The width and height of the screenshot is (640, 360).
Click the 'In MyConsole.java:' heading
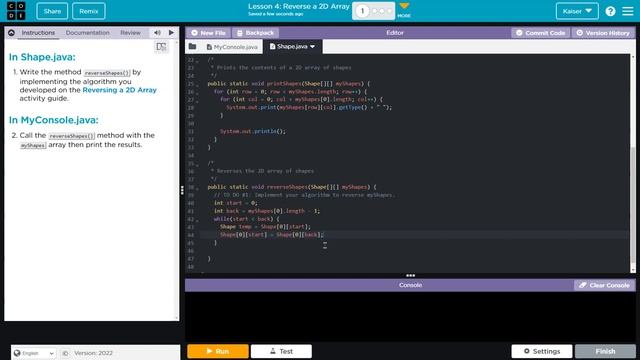tap(53, 120)
